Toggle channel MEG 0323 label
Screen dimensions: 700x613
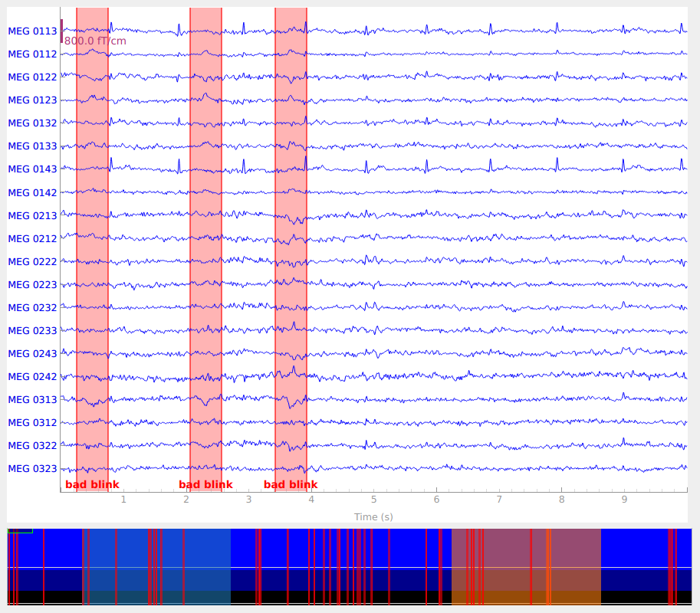coord(32,468)
